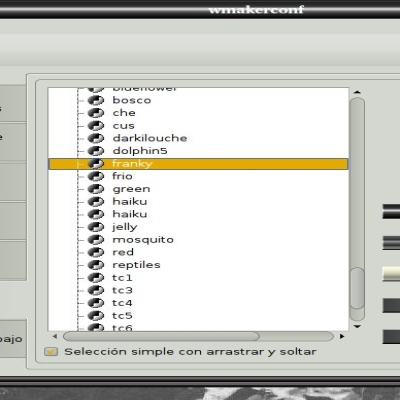The image size is (400, 400).
Task: Click the horizontal scrollbar's right arrow
Action: 342,336
